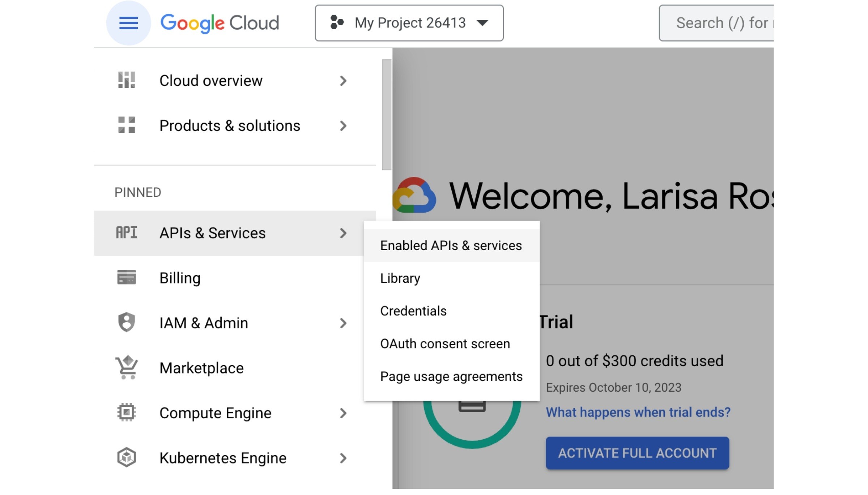This screenshot has height=495, width=868.
Task: Select Enabled APIs & services
Action: tap(451, 246)
